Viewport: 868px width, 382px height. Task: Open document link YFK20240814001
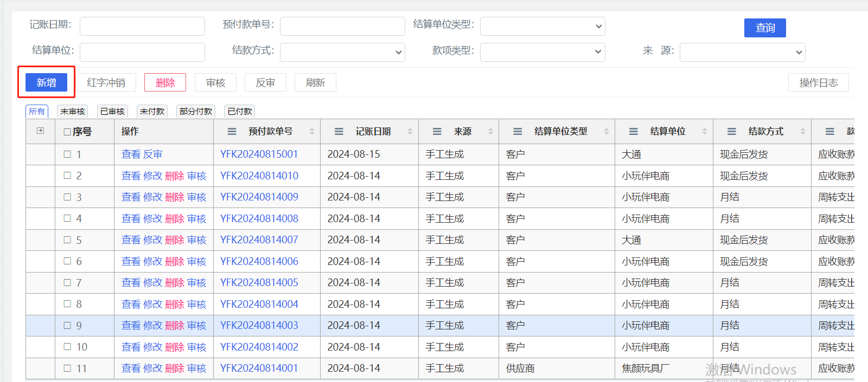(x=259, y=368)
